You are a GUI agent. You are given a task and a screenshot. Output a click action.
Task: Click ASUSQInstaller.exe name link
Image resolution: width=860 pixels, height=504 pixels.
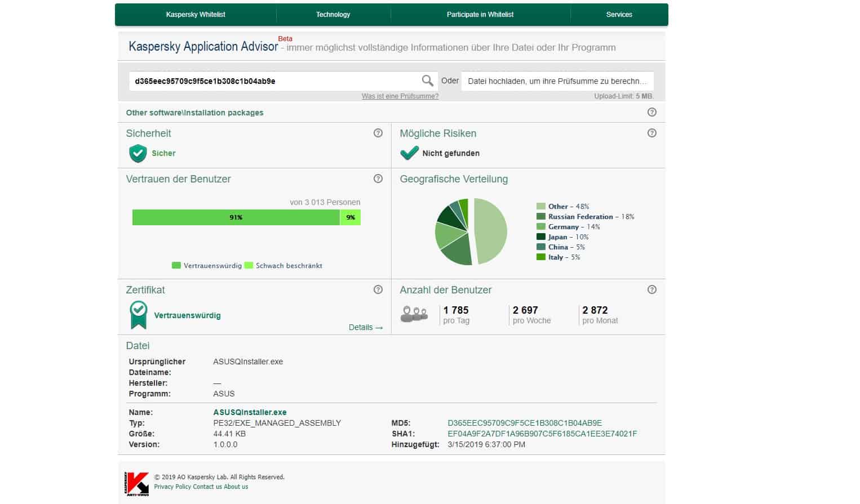[x=250, y=412]
